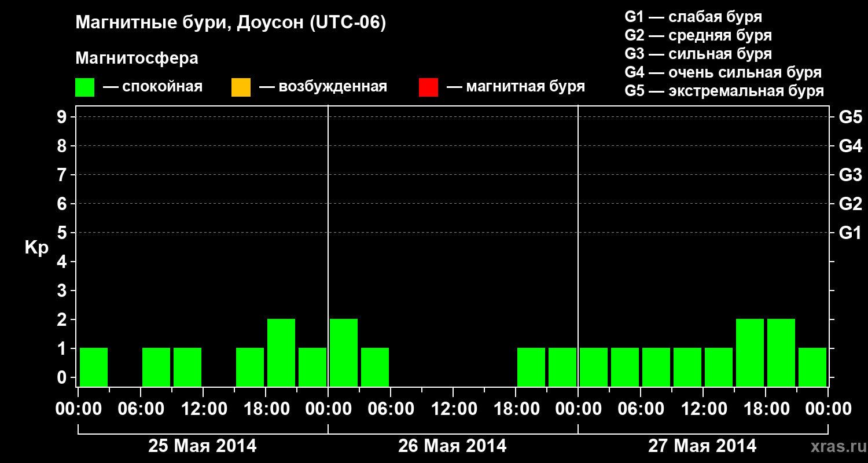Click the 'G5 — экстремальная буря' line
The image size is (868, 463).
tap(724, 91)
